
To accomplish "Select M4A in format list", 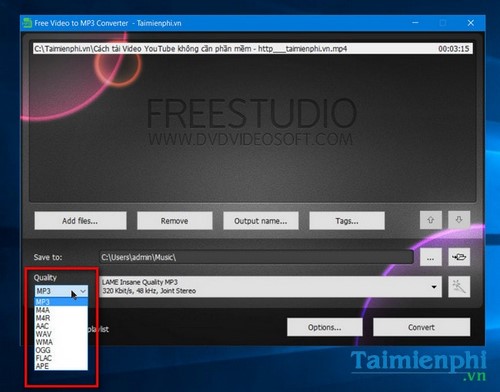I will pos(61,310).
